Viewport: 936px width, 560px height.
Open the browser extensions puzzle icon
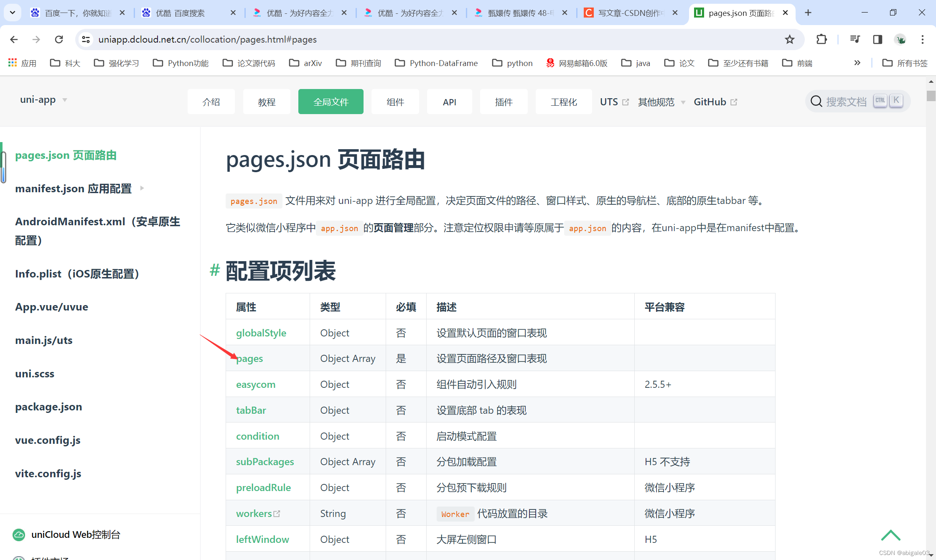[822, 39]
